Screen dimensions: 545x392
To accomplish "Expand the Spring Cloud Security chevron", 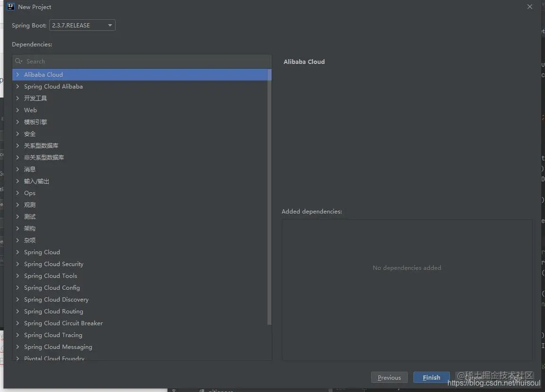I will [x=18, y=264].
